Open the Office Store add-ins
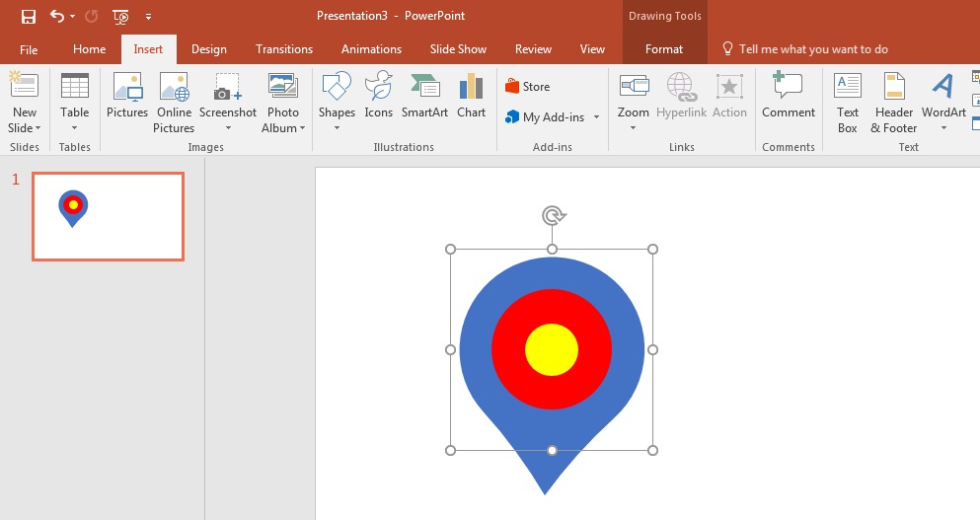The height and width of the screenshot is (520, 980). coord(528,86)
